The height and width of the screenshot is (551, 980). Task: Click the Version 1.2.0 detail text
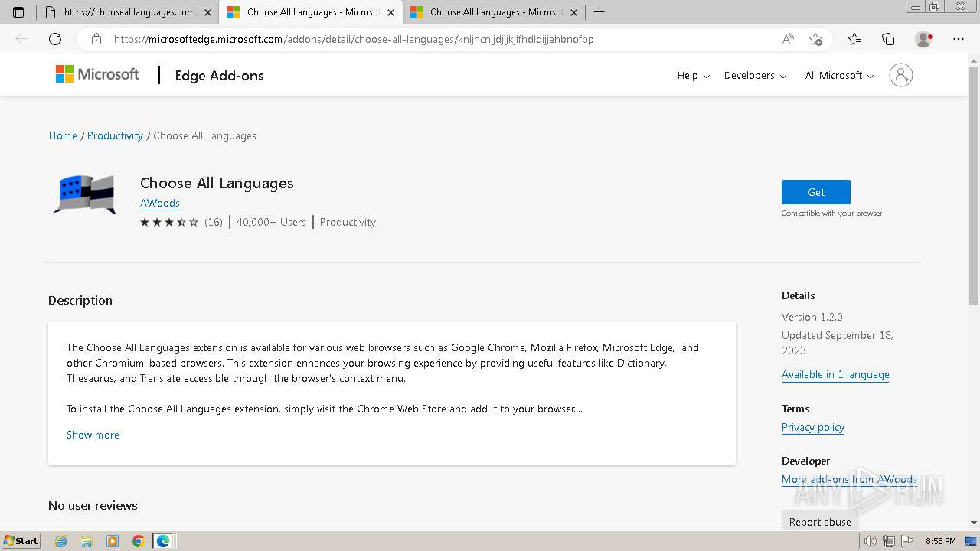coord(812,317)
